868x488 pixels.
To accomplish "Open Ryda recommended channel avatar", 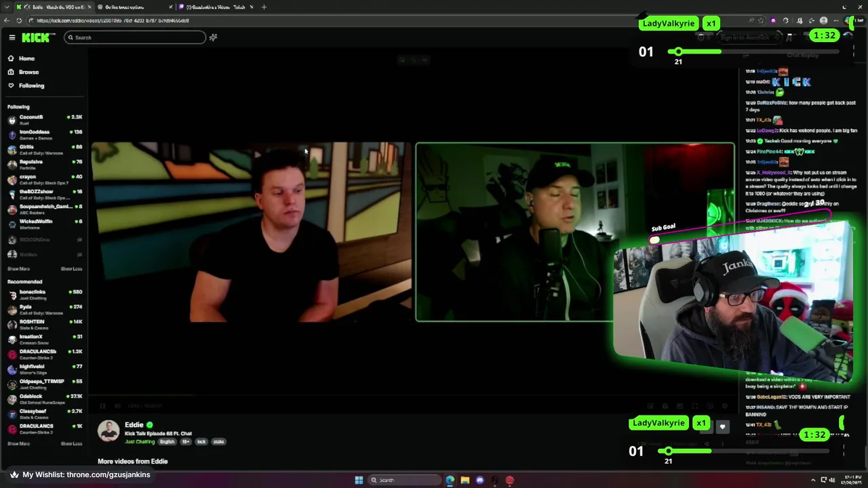I will (x=12, y=309).
